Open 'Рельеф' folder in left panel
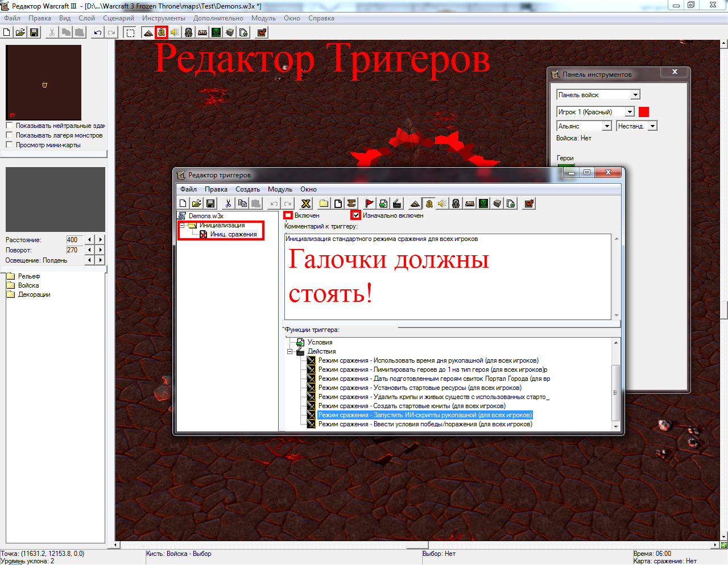Image resolution: width=728 pixels, height=565 pixels. point(28,276)
